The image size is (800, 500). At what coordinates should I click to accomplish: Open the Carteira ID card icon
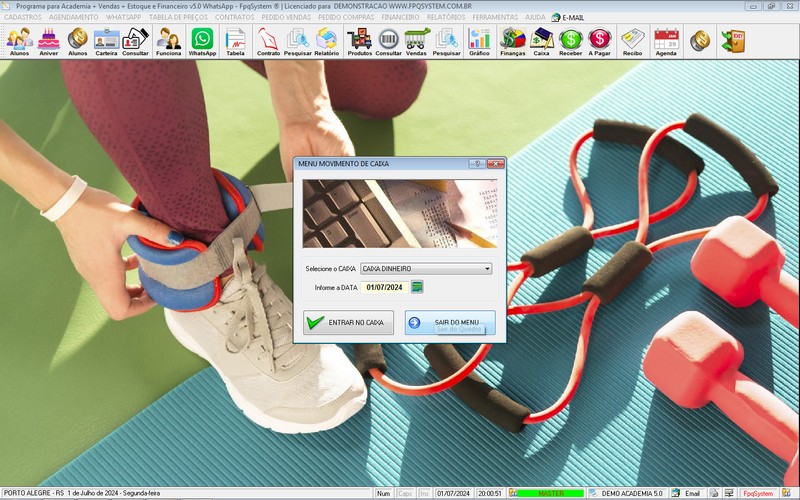point(107,42)
